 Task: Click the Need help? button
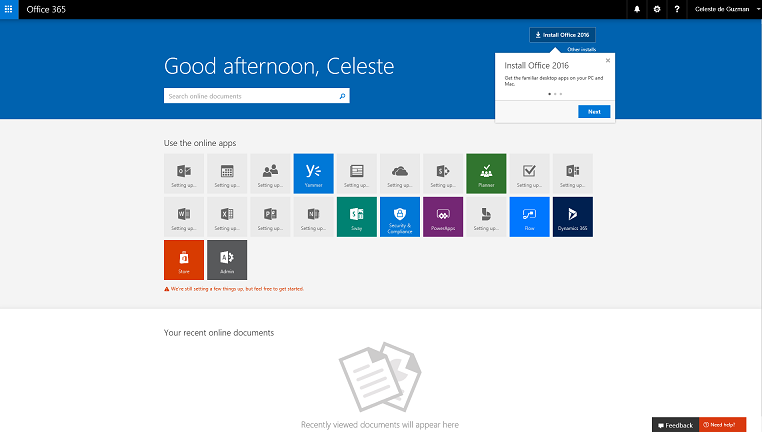tap(722, 425)
